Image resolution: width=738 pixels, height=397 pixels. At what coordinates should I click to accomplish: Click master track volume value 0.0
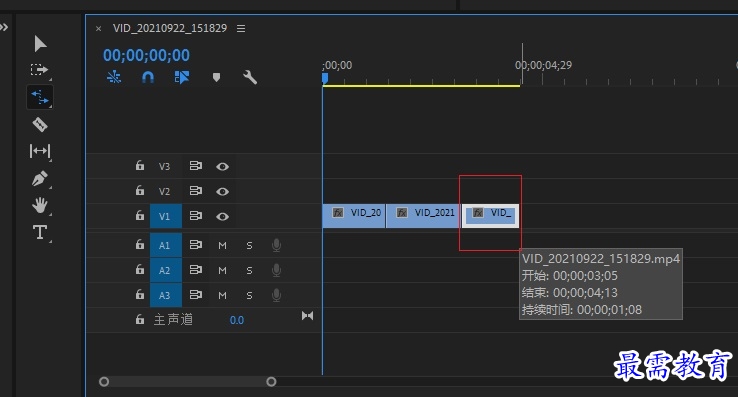tap(237, 320)
